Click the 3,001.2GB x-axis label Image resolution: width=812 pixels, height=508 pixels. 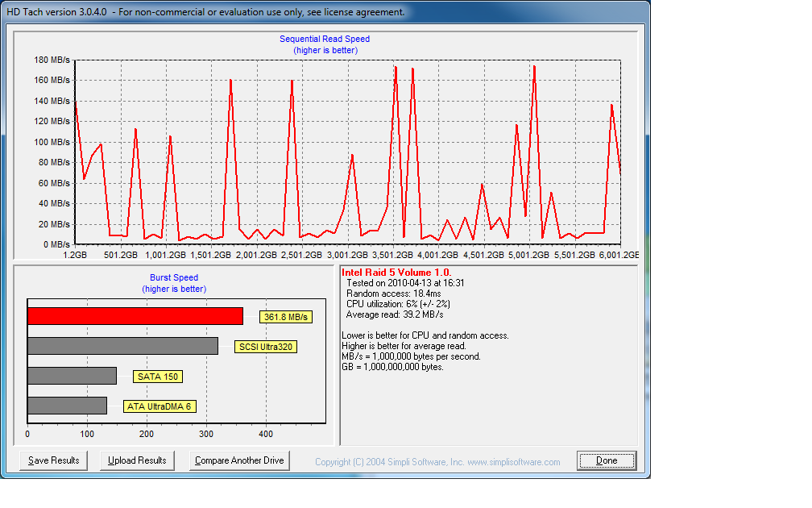click(x=347, y=255)
